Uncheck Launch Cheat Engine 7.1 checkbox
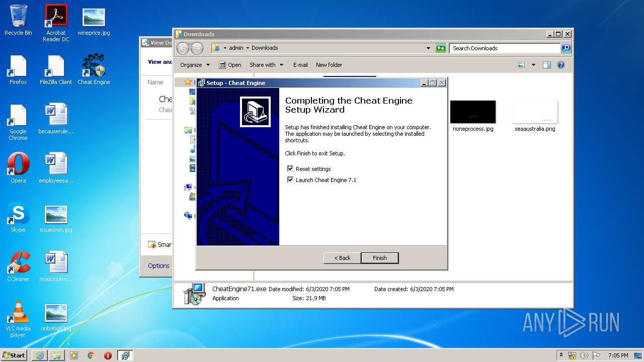 [290, 179]
